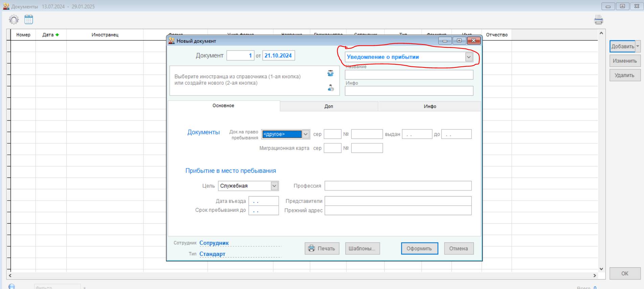Click the help icon beside the filter

click(11, 287)
